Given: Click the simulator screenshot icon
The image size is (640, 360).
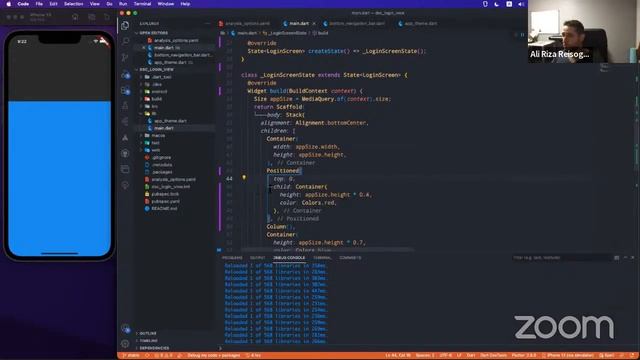Looking at the screenshot, I should coord(91,17).
